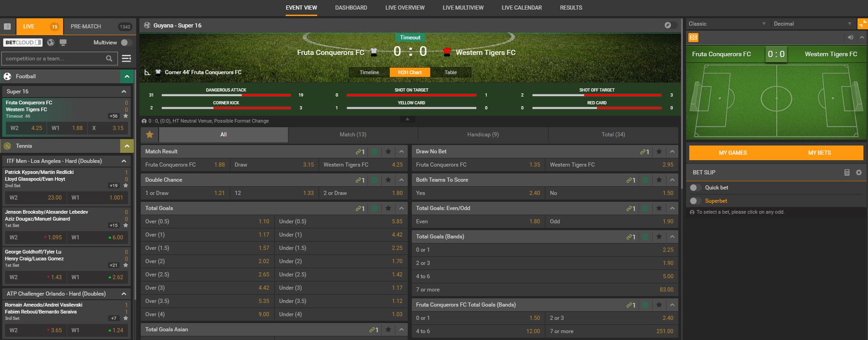Favorite the Goldhoff/Lu doubles match star
This screenshot has height=340, width=868.
[126, 265]
